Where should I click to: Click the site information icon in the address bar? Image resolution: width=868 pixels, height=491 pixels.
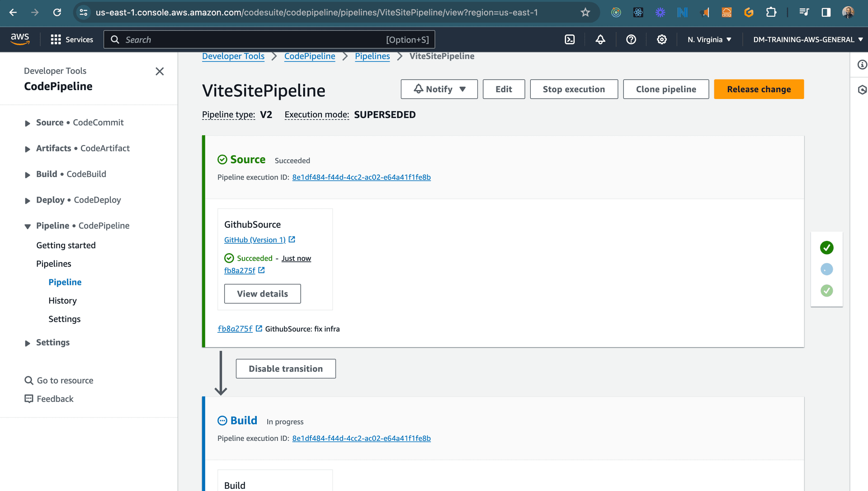[x=84, y=12]
